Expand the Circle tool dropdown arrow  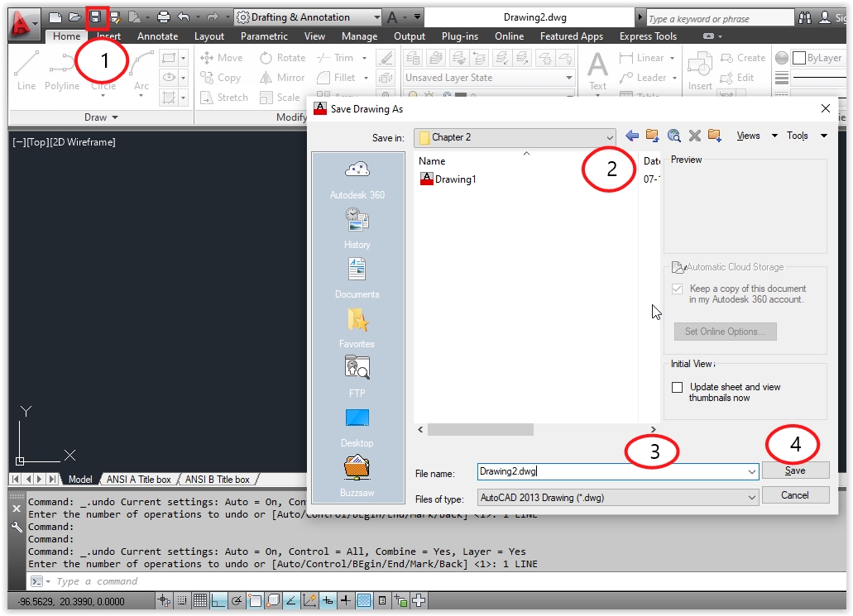(x=103, y=96)
